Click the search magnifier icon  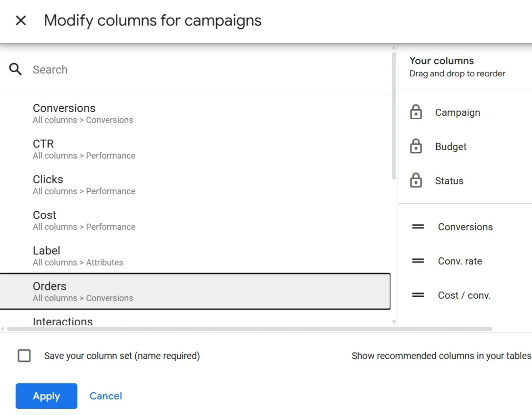pos(15,69)
